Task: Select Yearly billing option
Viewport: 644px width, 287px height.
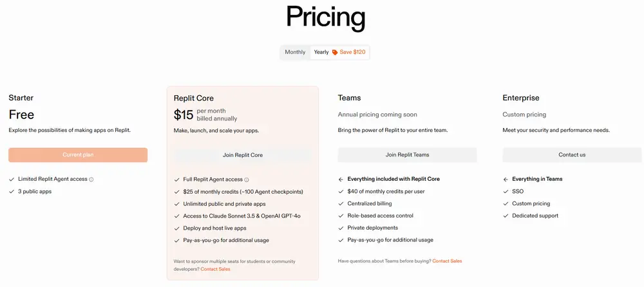Action: click(x=321, y=52)
